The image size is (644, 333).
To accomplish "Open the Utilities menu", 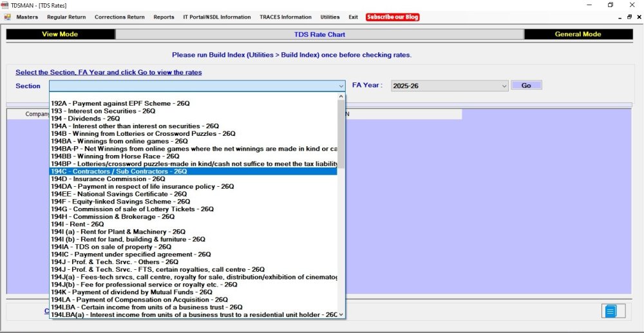I will [x=330, y=17].
